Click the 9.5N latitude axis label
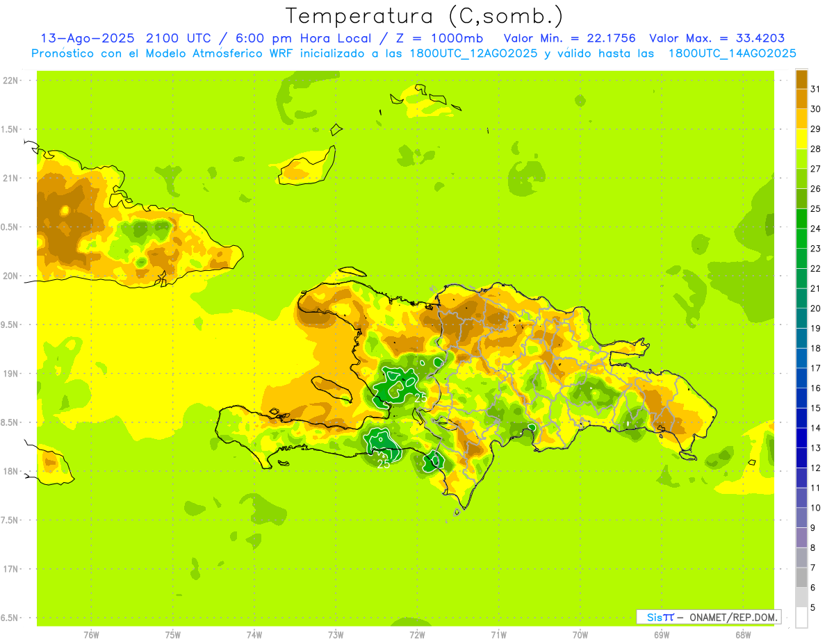This screenshot has width=834, height=644. pos(10,324)
